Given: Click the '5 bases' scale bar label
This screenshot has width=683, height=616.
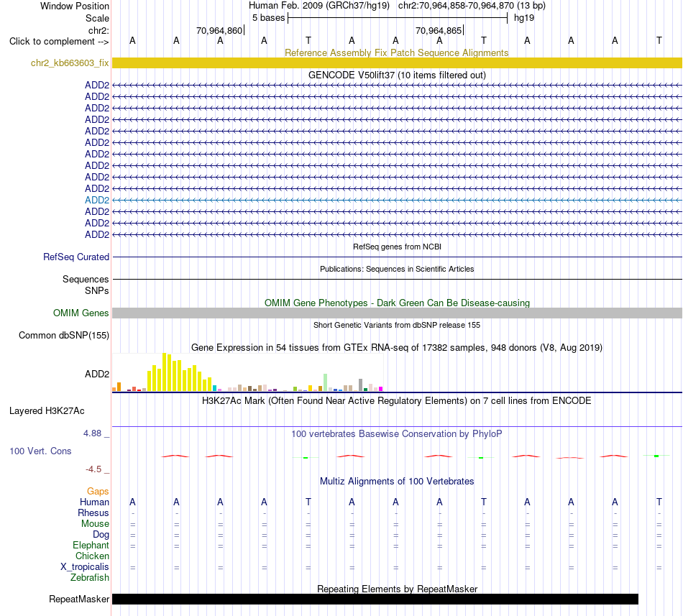Looking at the screenshot, I should tap(268, 18).
